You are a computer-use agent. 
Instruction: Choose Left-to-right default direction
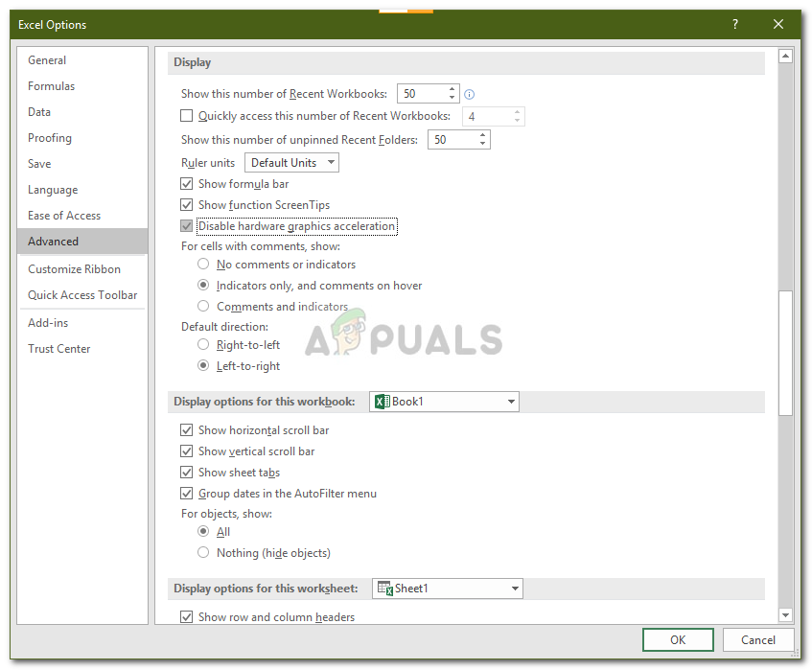click(203, 366)
